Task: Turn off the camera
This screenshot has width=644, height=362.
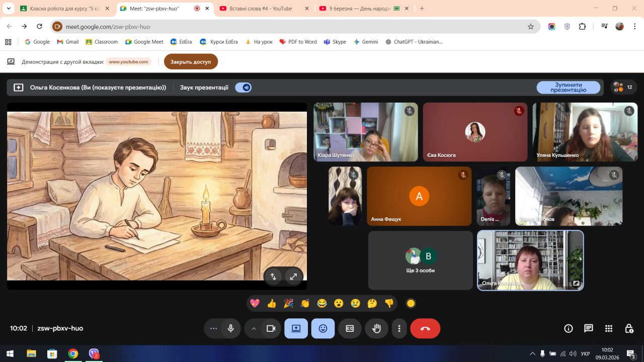Action: [x=271, y=328]
